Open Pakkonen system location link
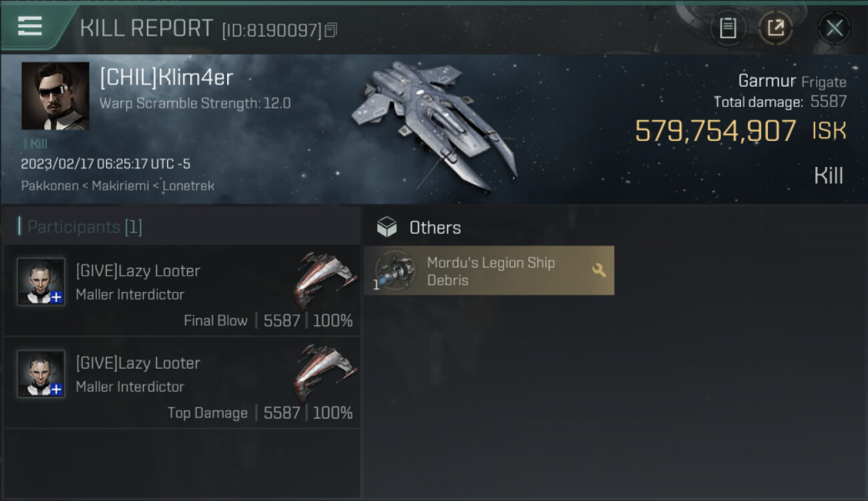This screenshot has width=868, height=501. point(48,186)
